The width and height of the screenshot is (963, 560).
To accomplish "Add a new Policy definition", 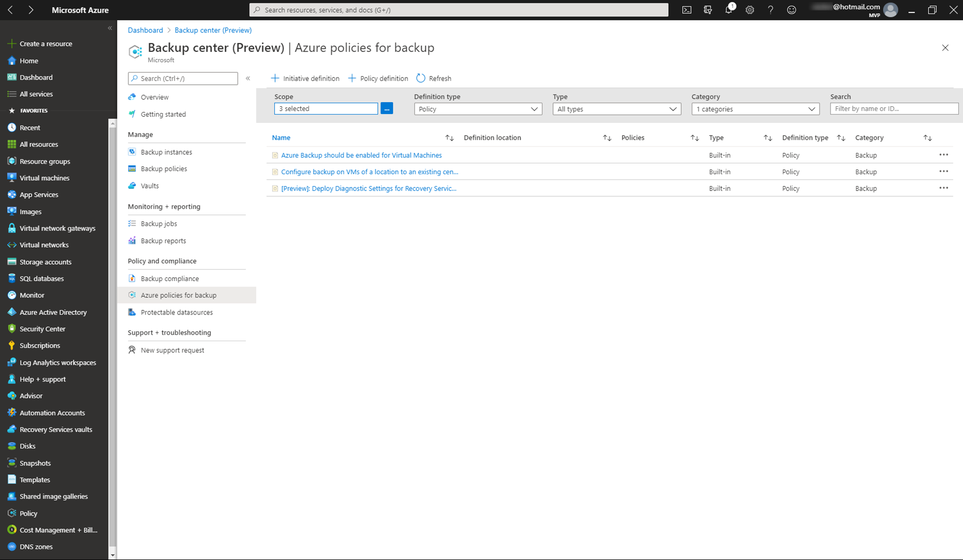I will point(378,79).
